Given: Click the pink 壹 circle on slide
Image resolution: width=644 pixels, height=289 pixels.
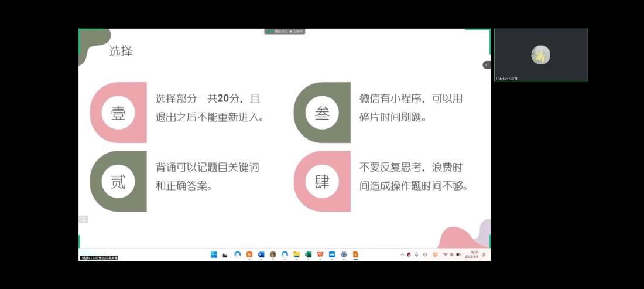Looking at the screenshot, I should pos(118,113).
